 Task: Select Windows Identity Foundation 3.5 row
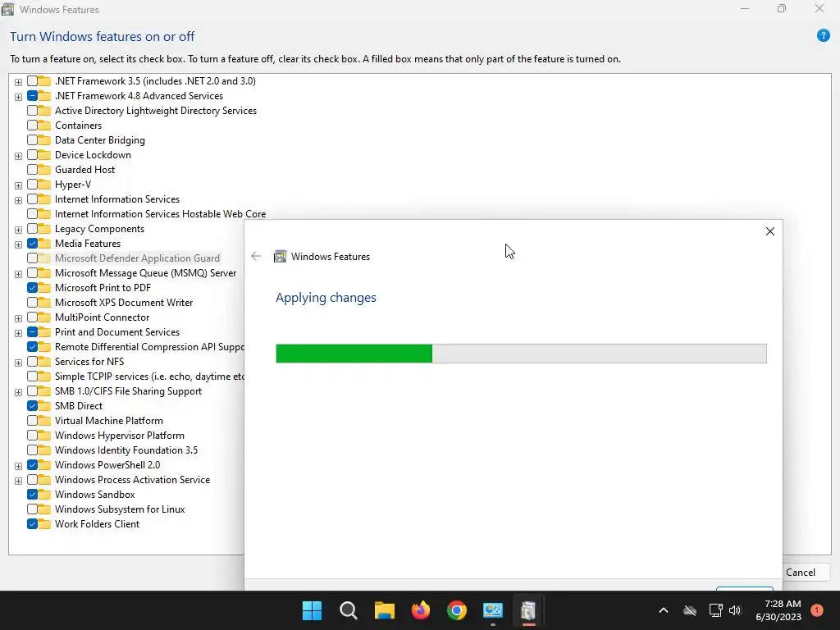pyautogui.click(x=126, y=450)
